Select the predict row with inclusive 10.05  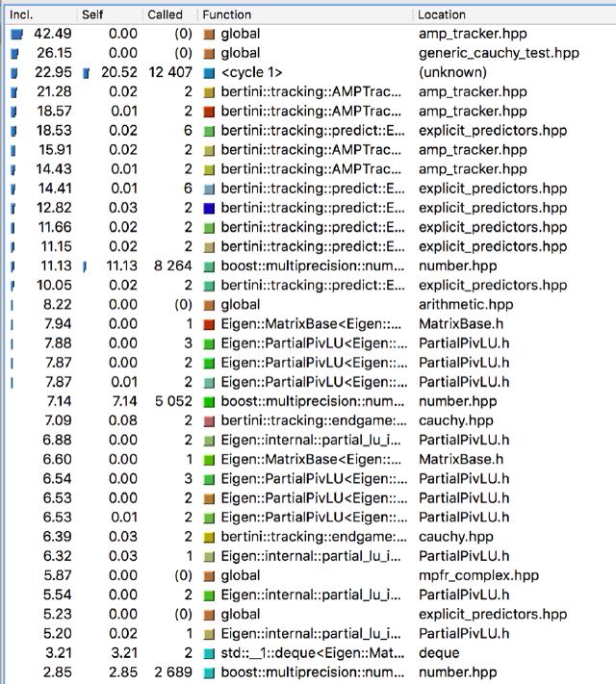coord(310,286)
